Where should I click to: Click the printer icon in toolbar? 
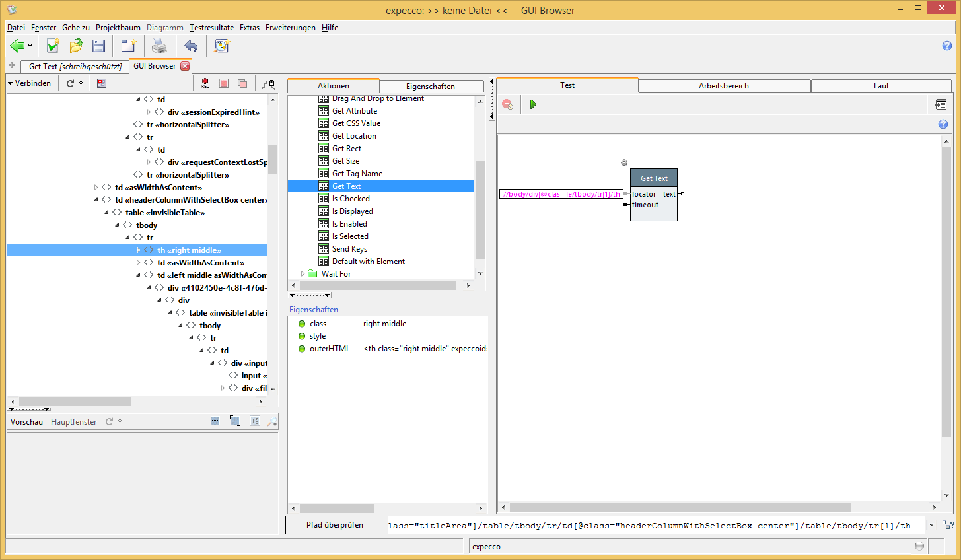159,46
